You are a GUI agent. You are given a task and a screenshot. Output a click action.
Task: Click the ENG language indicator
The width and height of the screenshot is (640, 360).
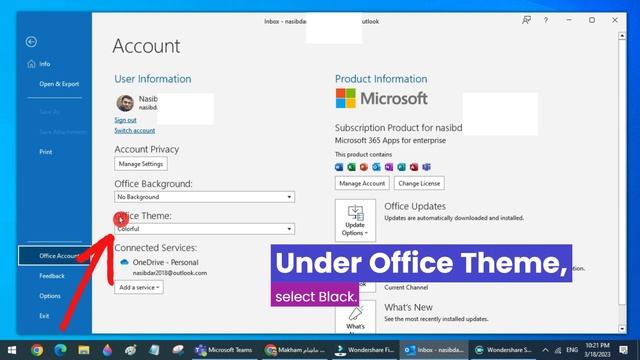coord(572,350)
